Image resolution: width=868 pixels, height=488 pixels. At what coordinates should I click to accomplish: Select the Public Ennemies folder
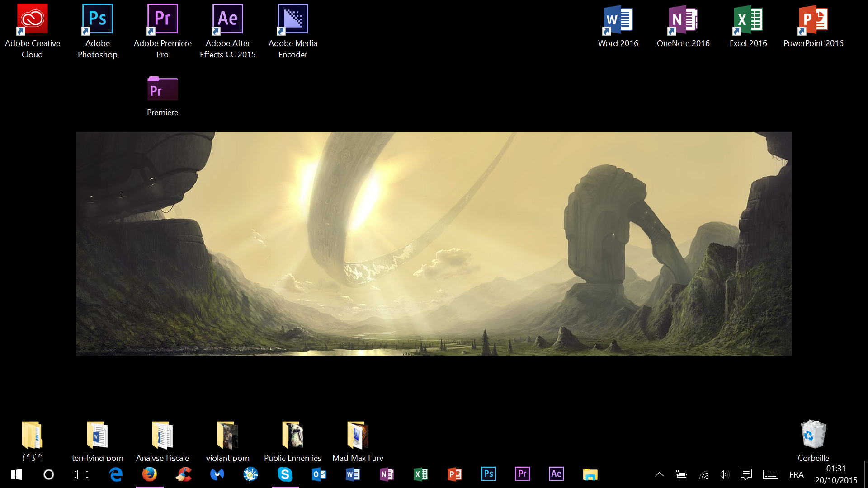point(293,441)
